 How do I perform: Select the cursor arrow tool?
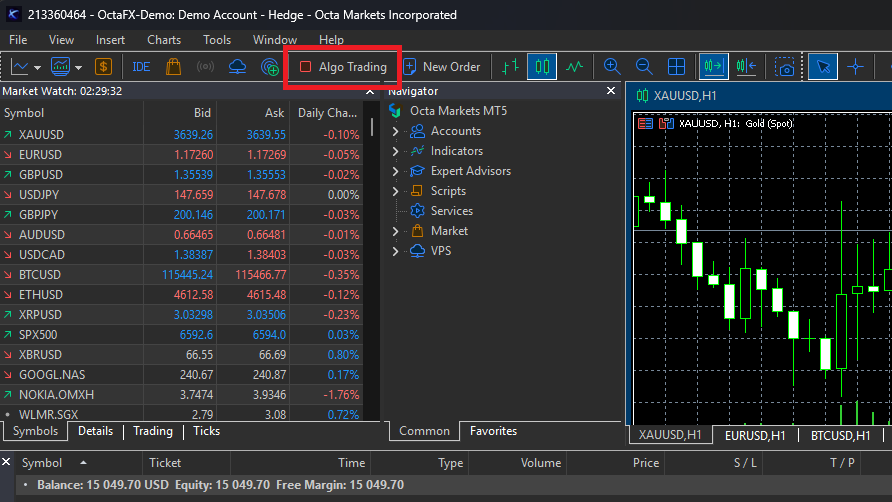point(823,67)
